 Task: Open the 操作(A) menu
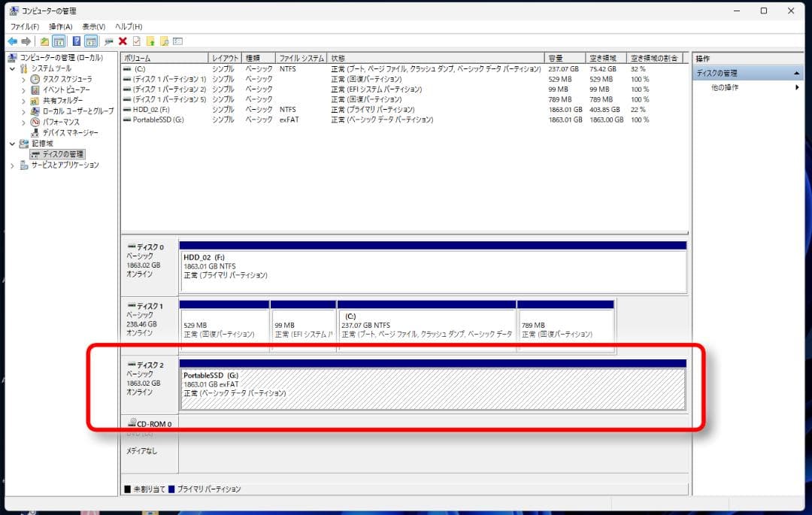[x=59, y=26]
